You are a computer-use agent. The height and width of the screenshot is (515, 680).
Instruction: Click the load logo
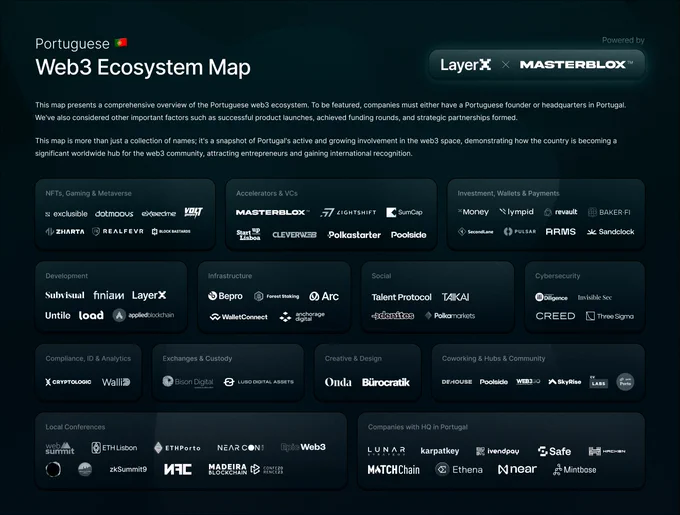click(91, 315)
